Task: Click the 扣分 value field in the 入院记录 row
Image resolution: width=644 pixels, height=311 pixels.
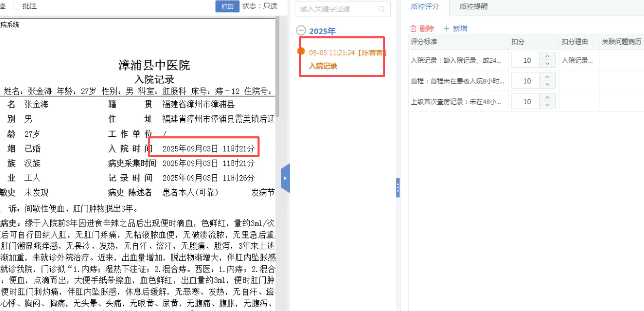Action: pyautogui.click(x=526, y=60)
